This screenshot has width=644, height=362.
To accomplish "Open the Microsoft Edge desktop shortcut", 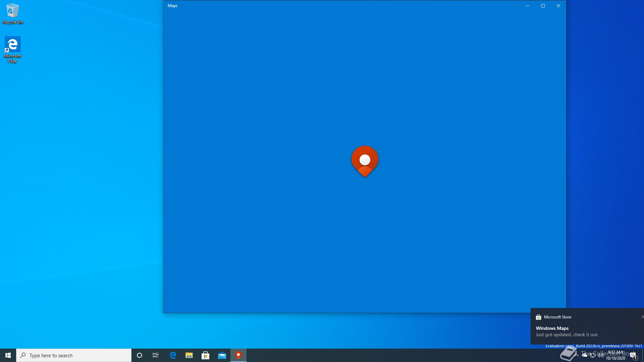I will [13, 50].
